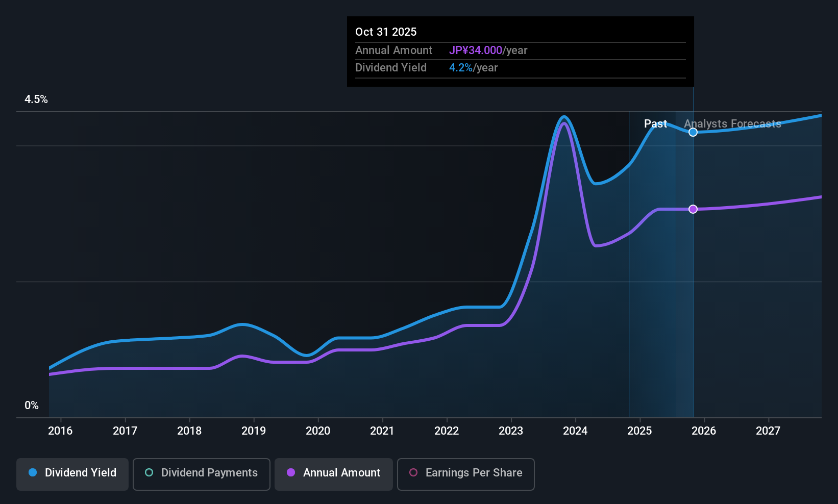Toggle the Dividend Yield series

click(x=72, y=474)
